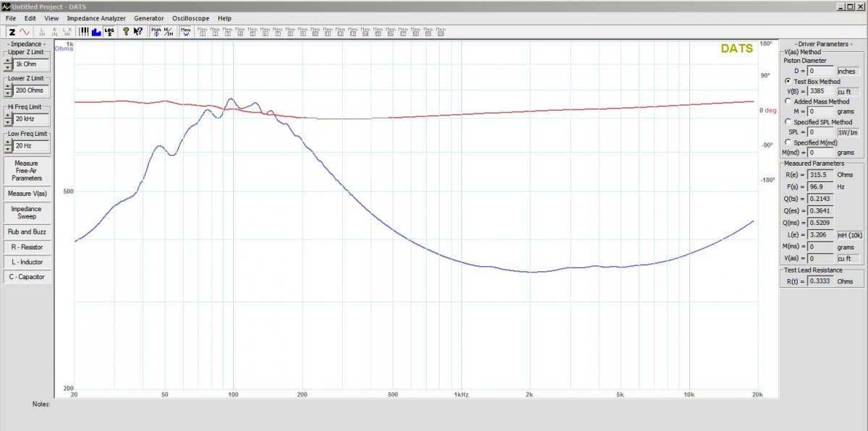Click the RE/IM display icon
The height and width of the screenshot is (431, 868).
tap(169, 32)
